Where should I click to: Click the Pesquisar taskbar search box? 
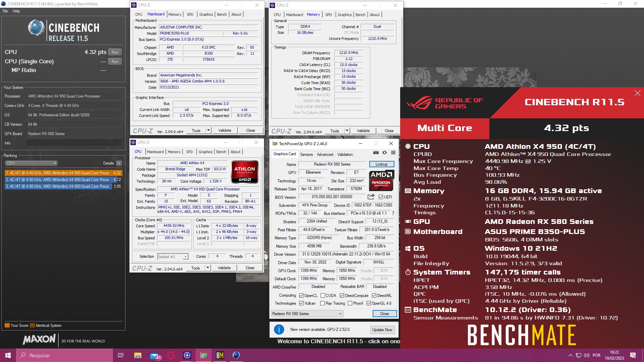point(64,355)
